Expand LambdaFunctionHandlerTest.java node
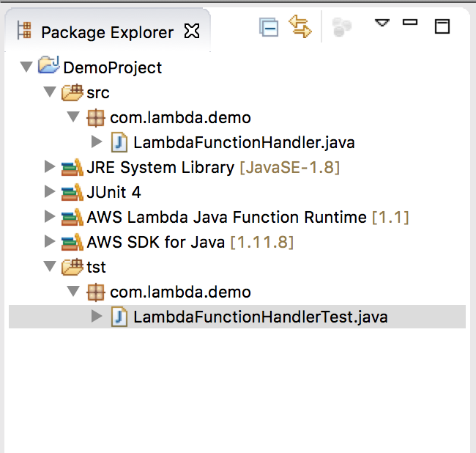The height and width of the screenshot is (453, 476). (x=97, y=316)
